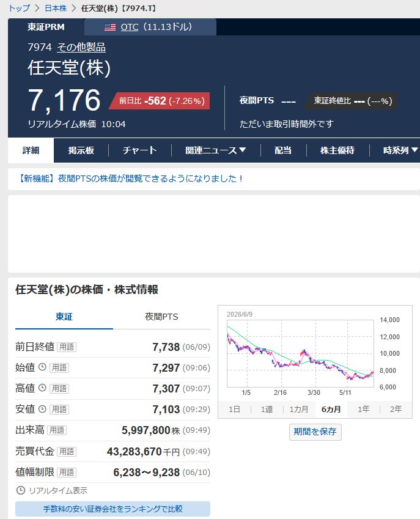Click the 6-month stock price chart
Screen dimensions: 420x519
coord(300,353)
